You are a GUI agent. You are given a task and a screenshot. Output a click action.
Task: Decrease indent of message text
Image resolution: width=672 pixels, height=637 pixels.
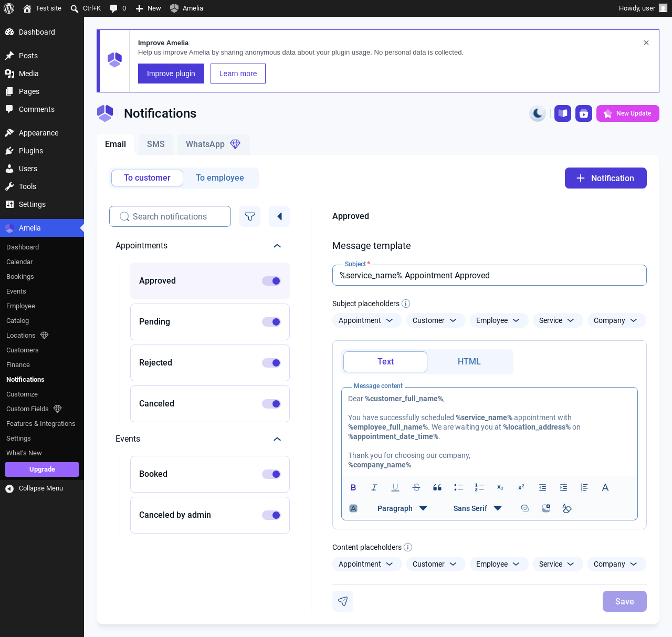542,487
